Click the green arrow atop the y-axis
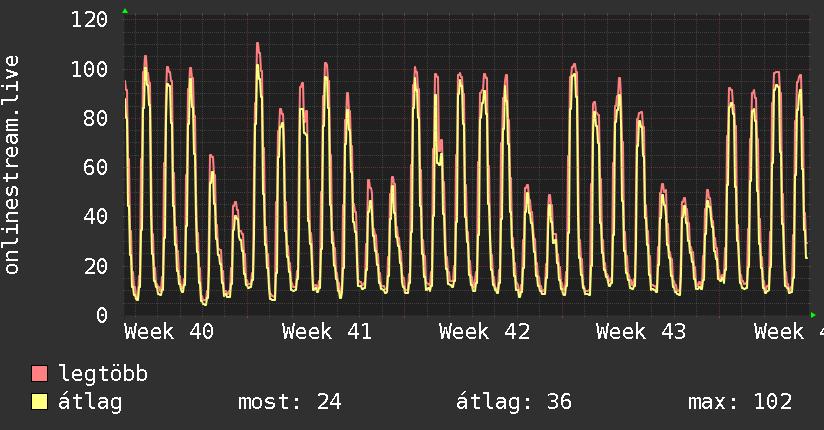This screenshot has width=824, height=430. tap(125, 11)
